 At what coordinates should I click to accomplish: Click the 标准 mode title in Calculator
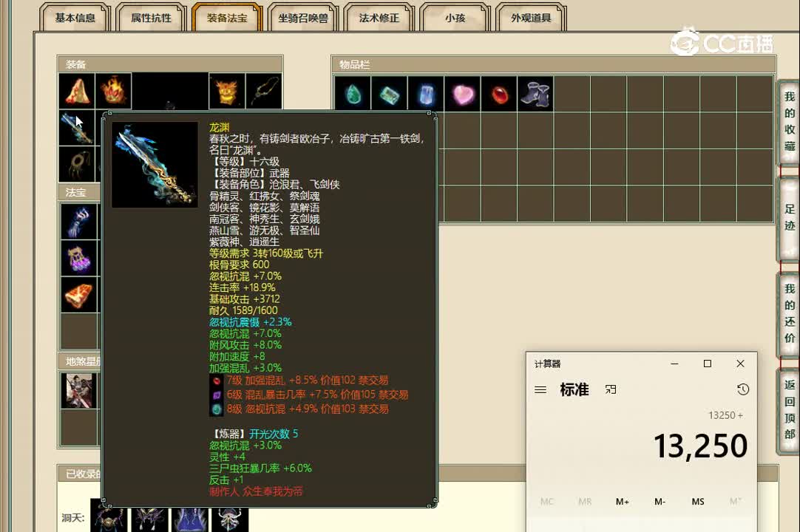(574, 389)
